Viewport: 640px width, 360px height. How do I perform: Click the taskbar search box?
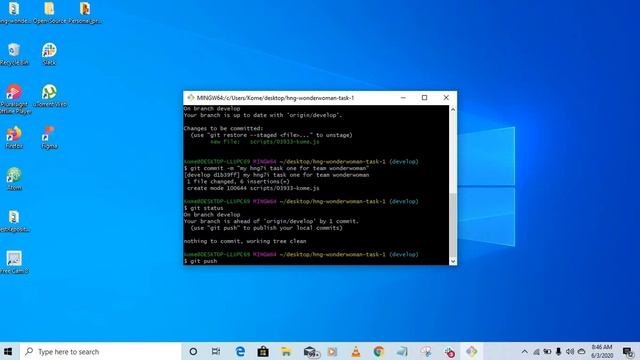point(100,351)
